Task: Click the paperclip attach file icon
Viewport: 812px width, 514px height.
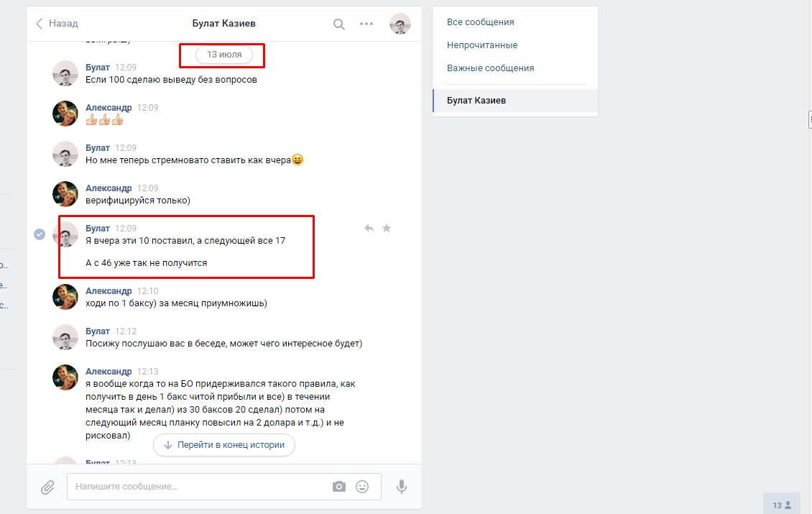Action: click(x=47, y=487)
